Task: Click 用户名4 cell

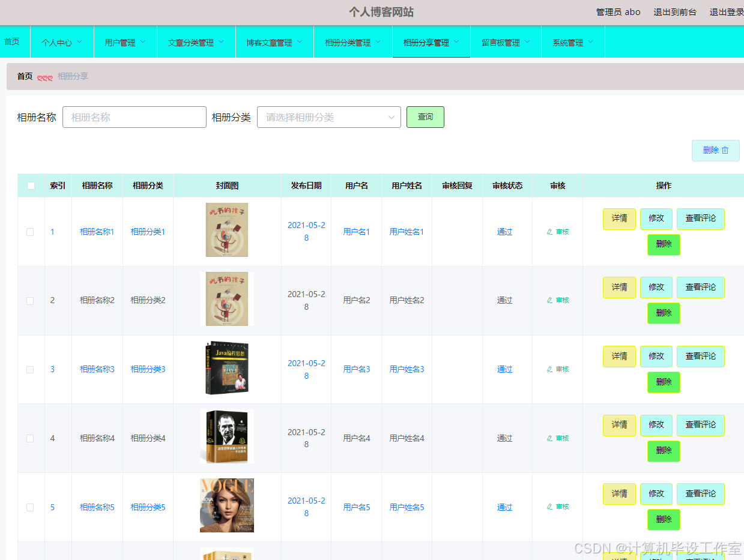Action: point(357,438)
